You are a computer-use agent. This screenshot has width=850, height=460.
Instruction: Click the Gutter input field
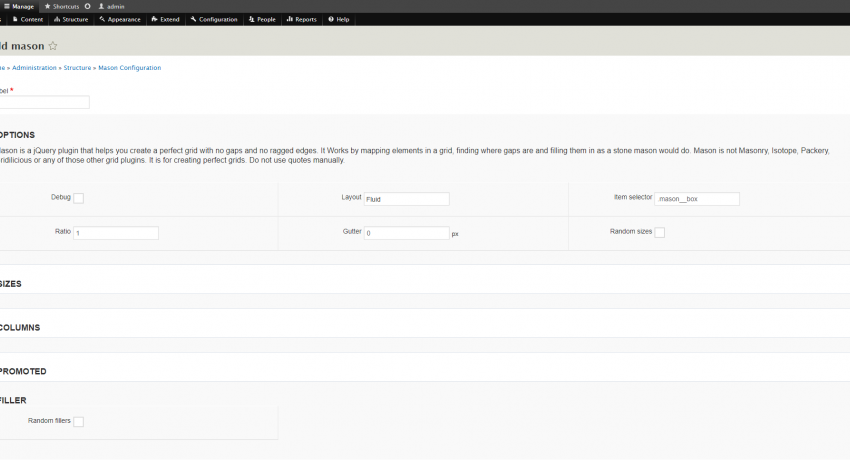click(x=407, y=233)
